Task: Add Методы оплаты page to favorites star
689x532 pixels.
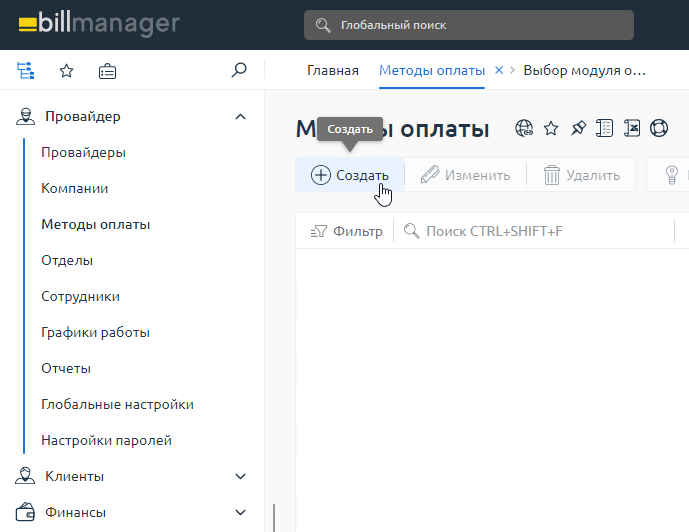Action: pyautogui.click(x=551, y=128)
